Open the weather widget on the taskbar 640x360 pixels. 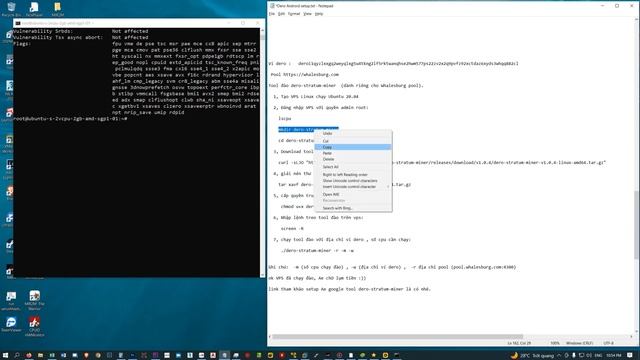pyautogui.click(x=533, y=356)
